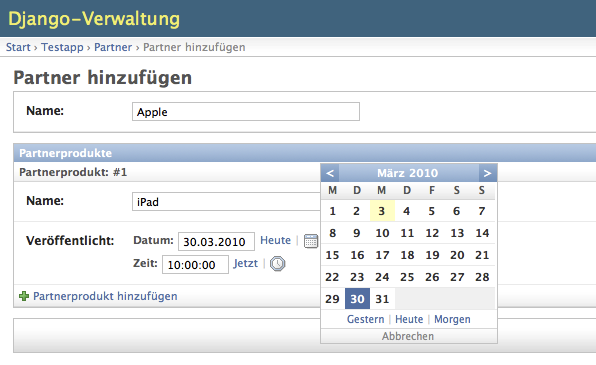Click the Veröffentlicht field label
The image size is (596, 365).
point(70,241)
